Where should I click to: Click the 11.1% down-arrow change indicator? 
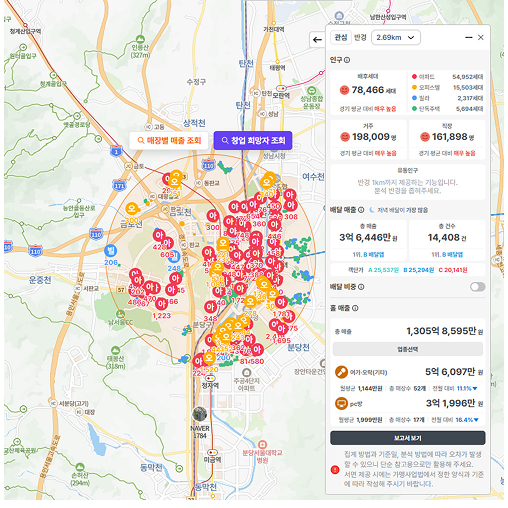[x=467, y=388]
